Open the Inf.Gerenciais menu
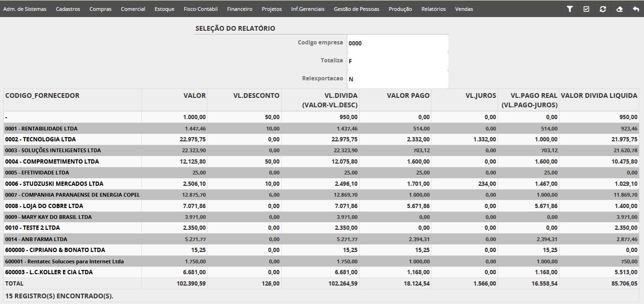This screenshot has width=644, height=304. [x=308, y=9]
